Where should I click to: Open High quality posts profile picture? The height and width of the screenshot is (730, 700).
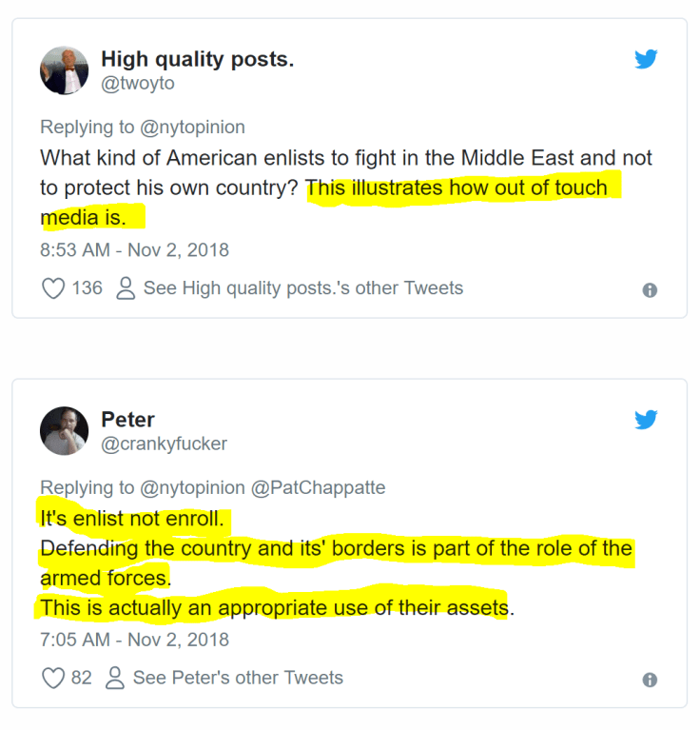tap(64, 69)
